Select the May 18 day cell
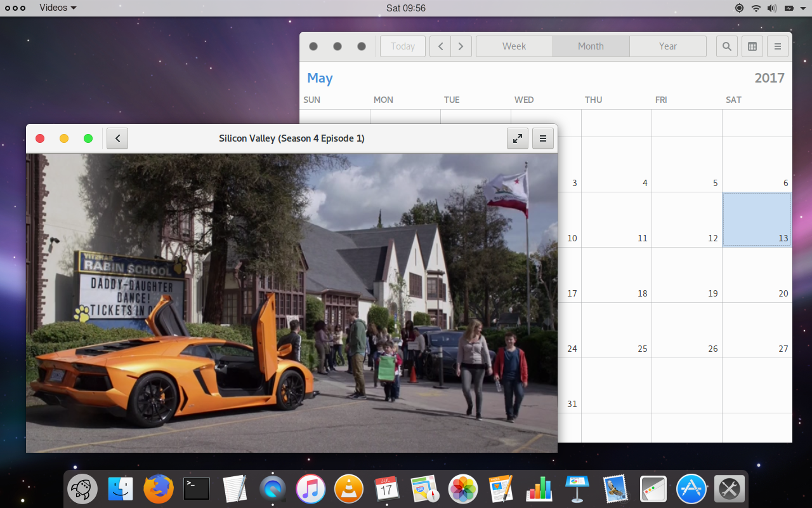This screenshot has height=508, width=812. [617, 275]
